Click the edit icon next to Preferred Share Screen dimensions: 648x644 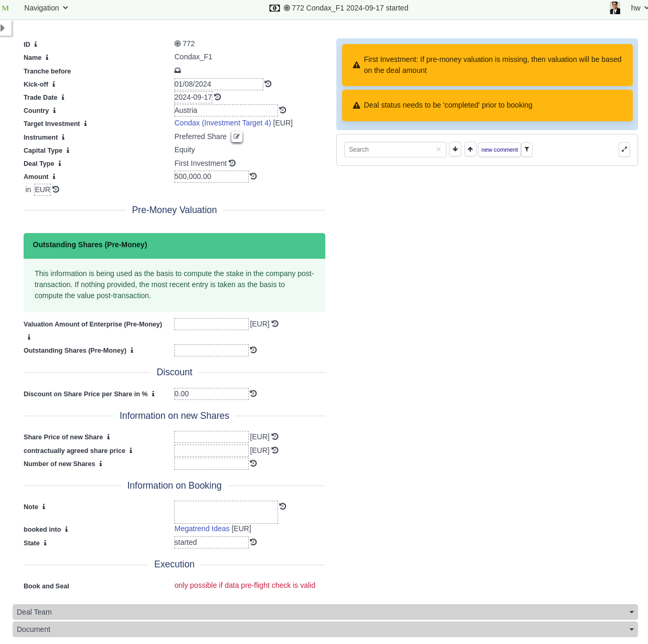(237, 136)
